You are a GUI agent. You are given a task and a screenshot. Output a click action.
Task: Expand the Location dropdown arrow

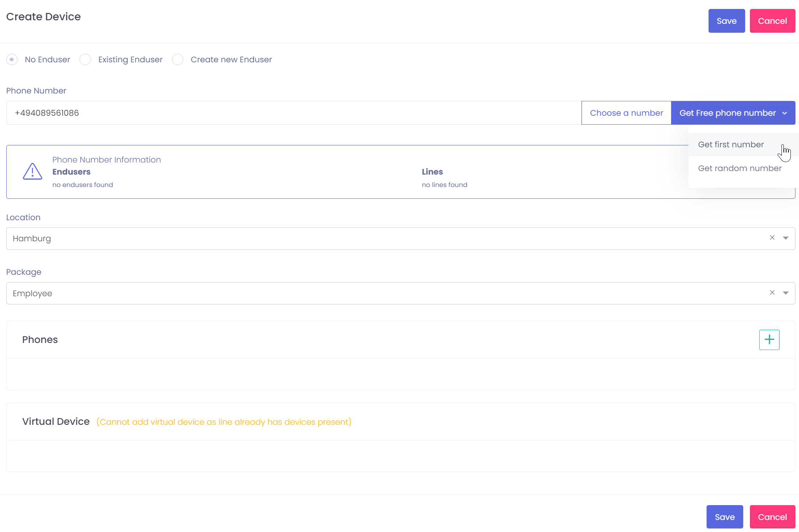point(786,238)
